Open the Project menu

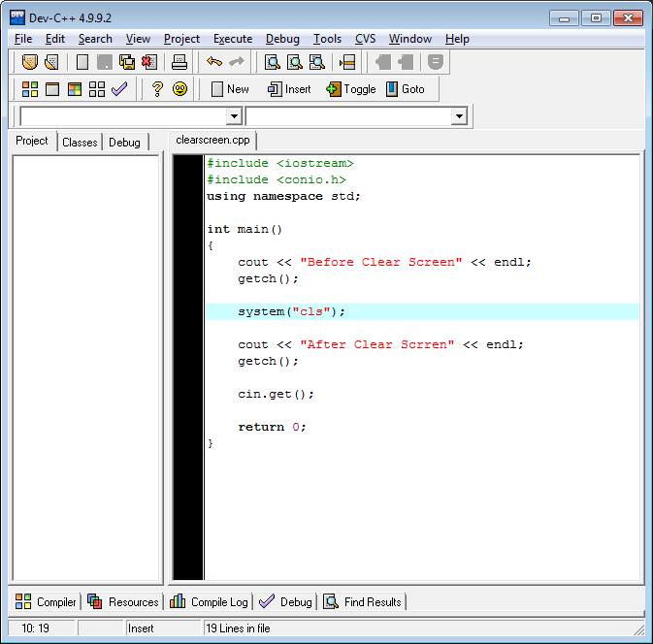181,39
